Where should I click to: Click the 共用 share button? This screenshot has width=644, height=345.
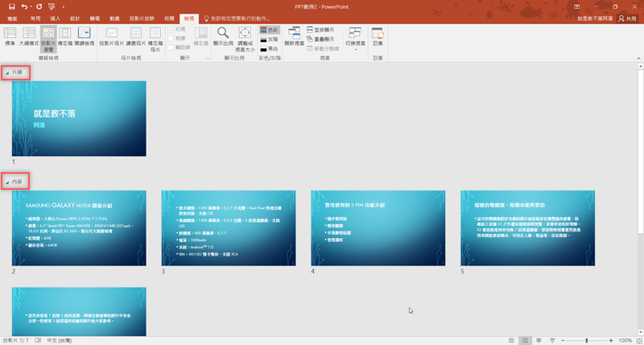coord(625,17)
